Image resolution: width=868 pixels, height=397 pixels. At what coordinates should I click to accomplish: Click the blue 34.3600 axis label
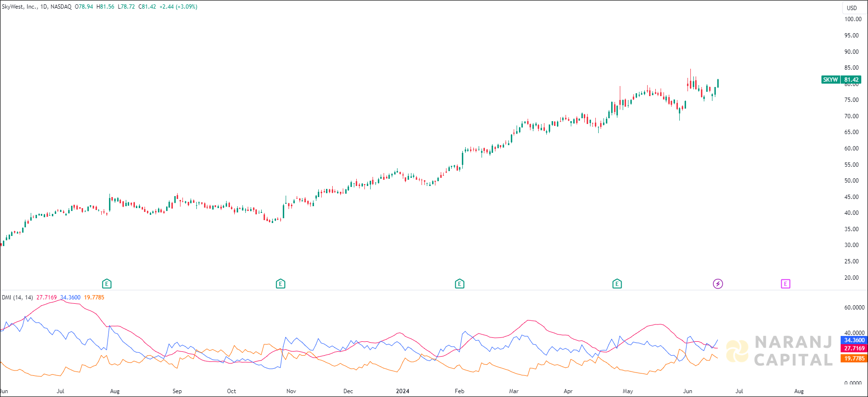[x=854, y=340]
